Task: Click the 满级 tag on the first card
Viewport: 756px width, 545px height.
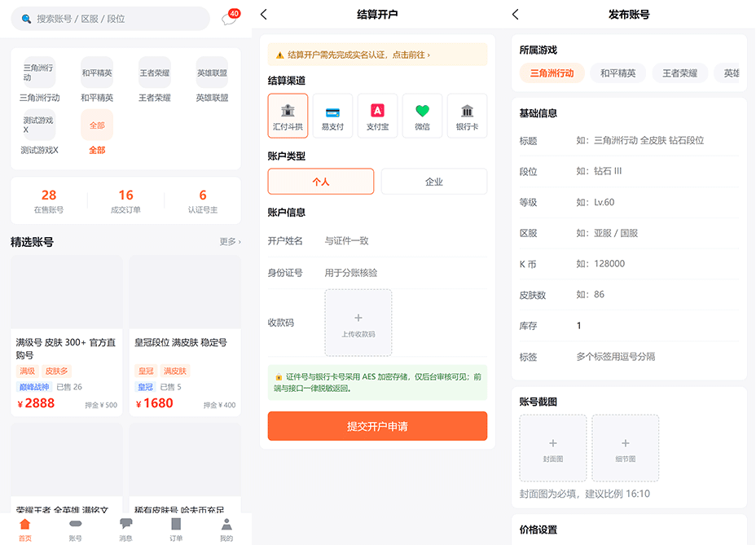Action: point(27,371)
